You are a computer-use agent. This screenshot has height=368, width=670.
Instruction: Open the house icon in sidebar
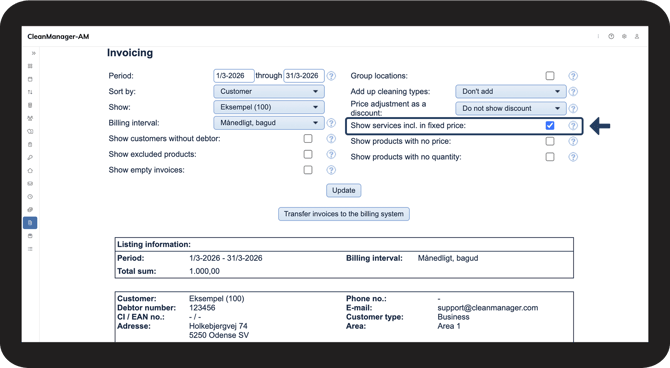click(30, 171)
